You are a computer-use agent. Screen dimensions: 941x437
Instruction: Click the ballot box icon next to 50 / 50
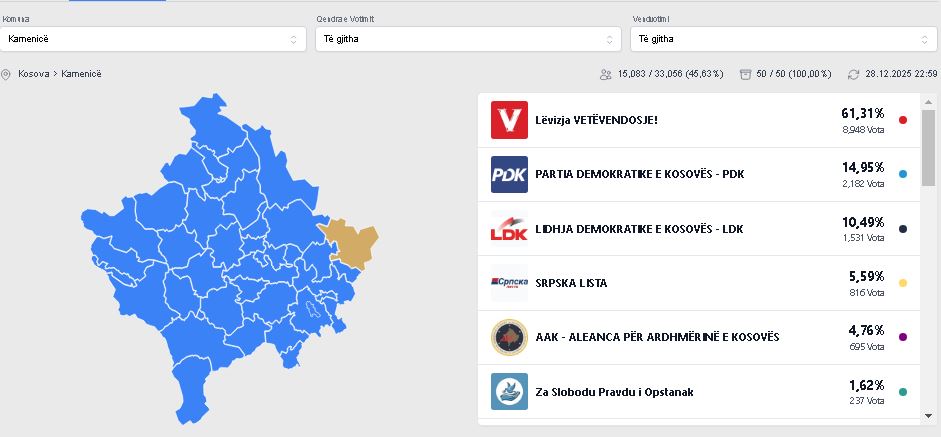pyautogui.click(x=745, y=74)
